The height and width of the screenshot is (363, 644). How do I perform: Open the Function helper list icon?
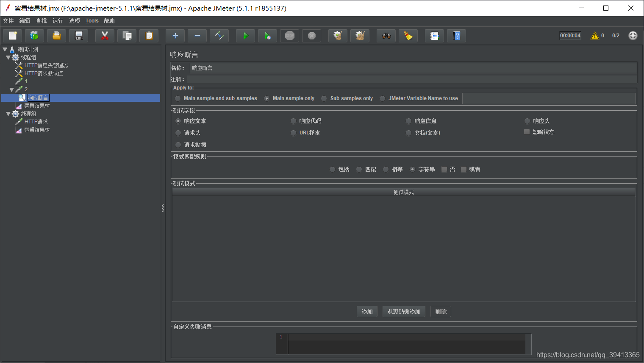(434, 36)
